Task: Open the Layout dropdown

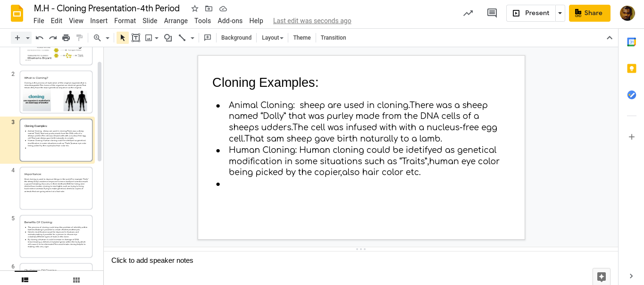Action: coord(273,38)
